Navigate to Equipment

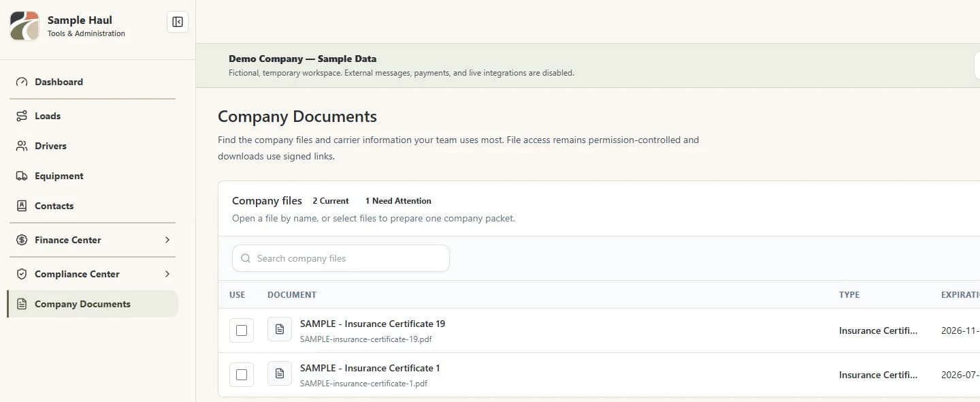click(93, 176)
